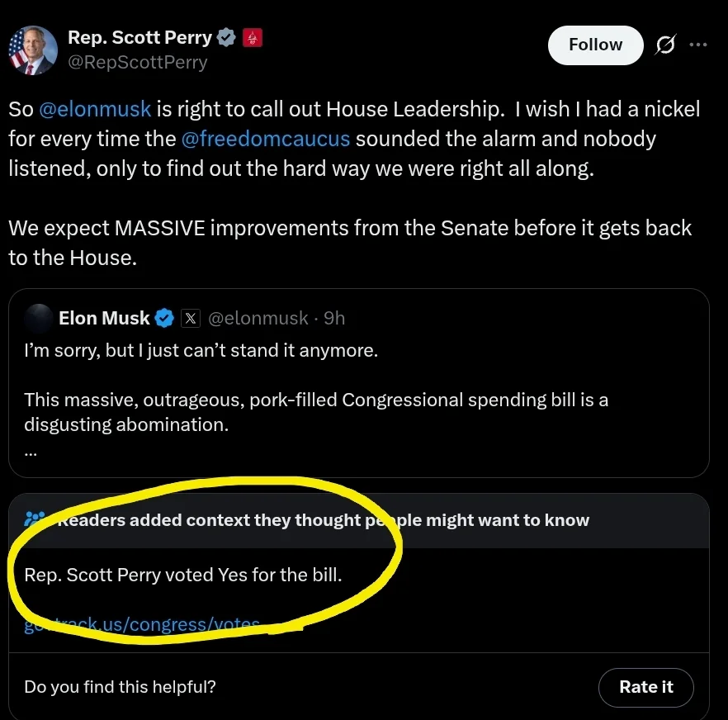Click the X affiliate badge beside Elon Musk
This screenshot has width=728, height=720.
pos(190,318)
